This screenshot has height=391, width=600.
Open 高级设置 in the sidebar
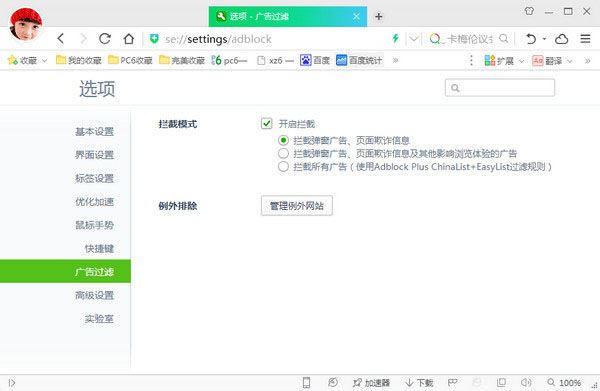pyautogui.click(x=95, y=295)
